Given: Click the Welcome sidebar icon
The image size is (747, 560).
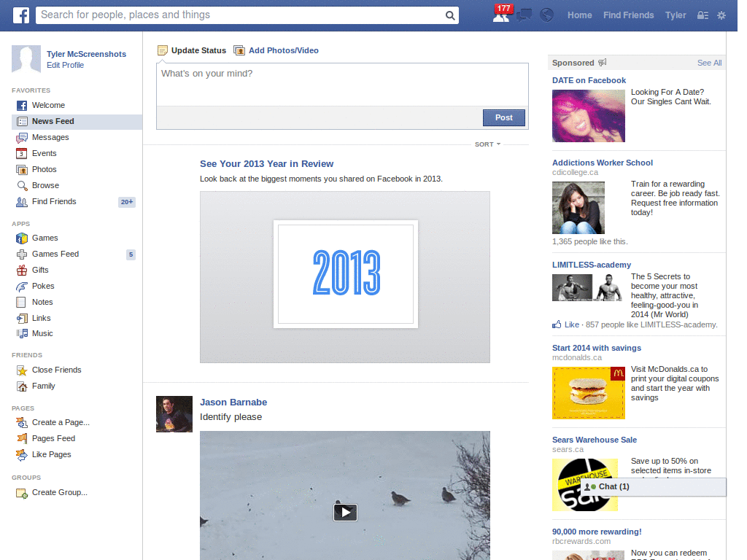Looking at the screenshot, I should pyautogui.click(x=21, y=105).
